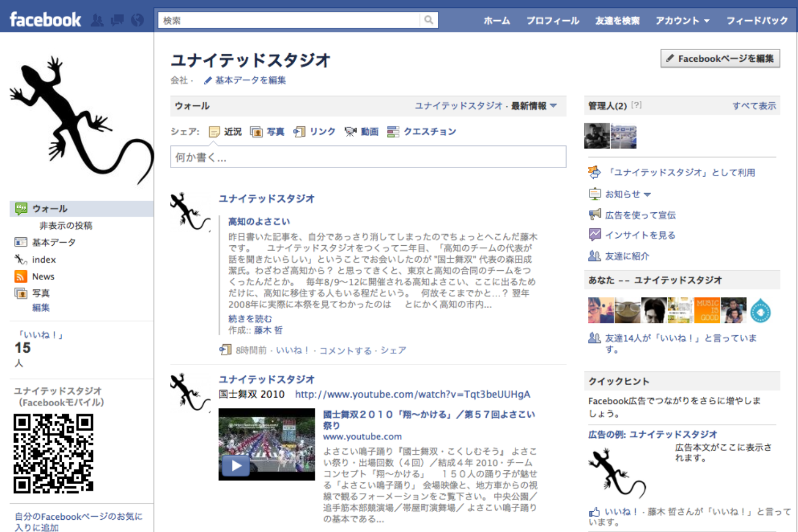
Task: Open the notifications globe icon
Action: pos(137,20)
